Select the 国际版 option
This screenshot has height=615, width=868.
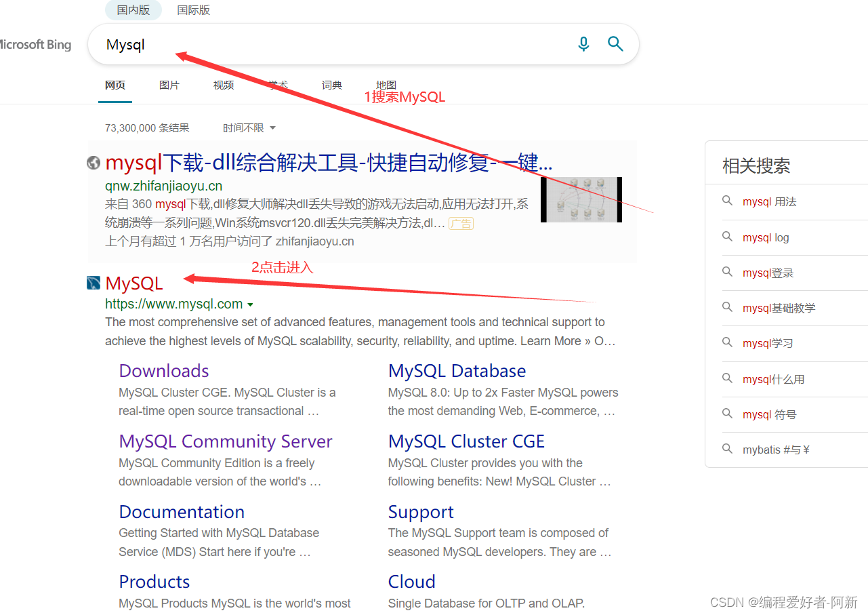point(193,10)
